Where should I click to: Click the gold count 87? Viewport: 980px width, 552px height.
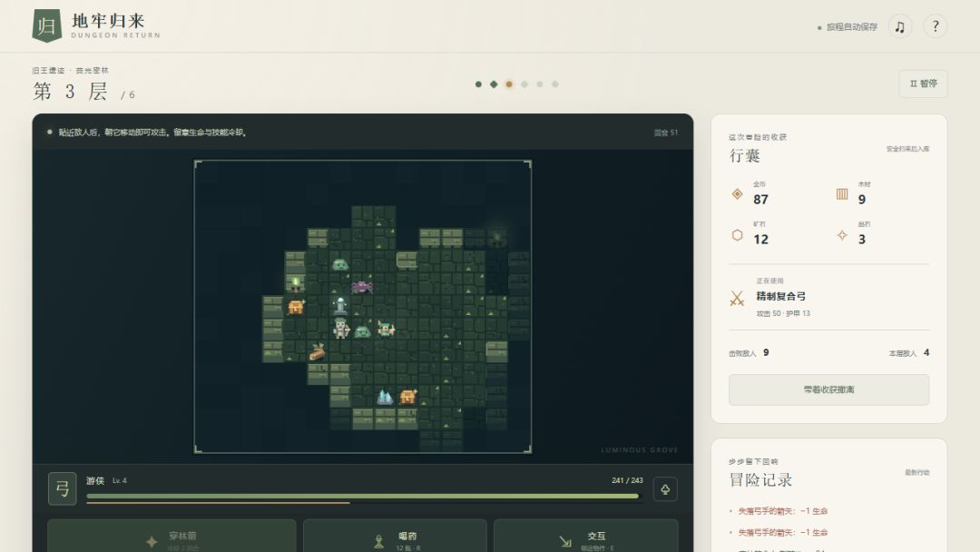pos(760,200)
